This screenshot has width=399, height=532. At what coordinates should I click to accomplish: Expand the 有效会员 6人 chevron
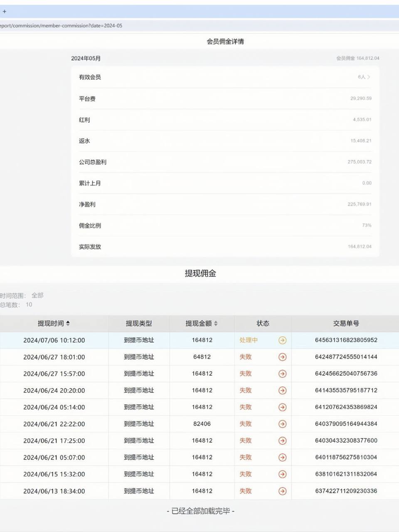tap(369, 77)
